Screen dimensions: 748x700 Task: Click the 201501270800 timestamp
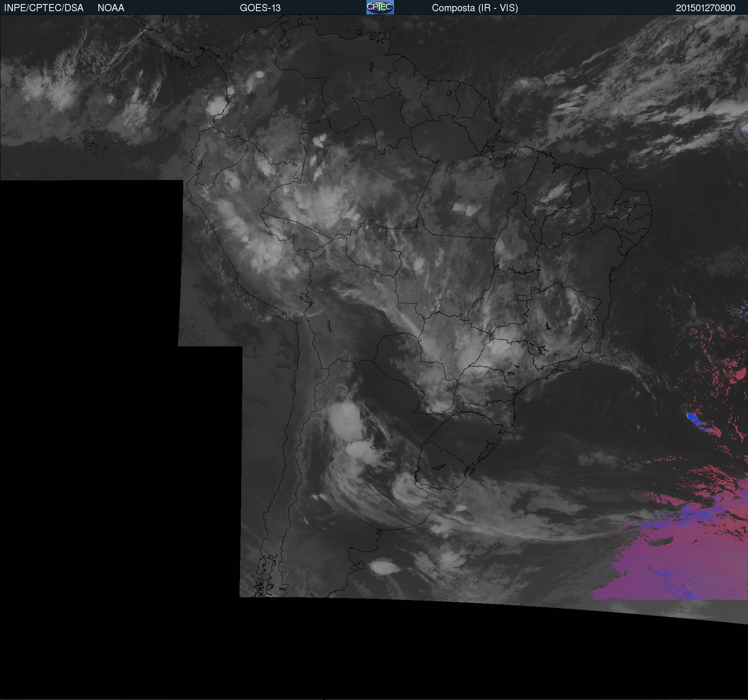(x=705, y=8)
